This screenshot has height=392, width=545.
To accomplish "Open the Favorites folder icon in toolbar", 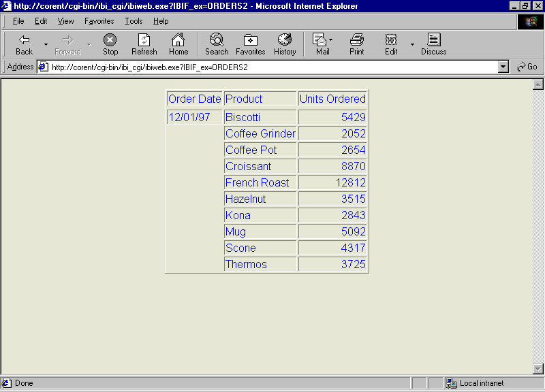I will 250,40.
